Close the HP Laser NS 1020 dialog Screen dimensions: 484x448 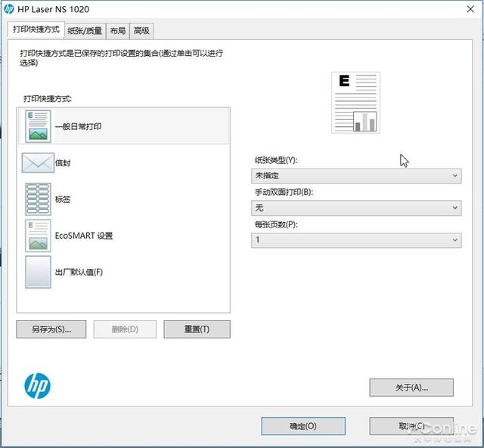point(470,9)
